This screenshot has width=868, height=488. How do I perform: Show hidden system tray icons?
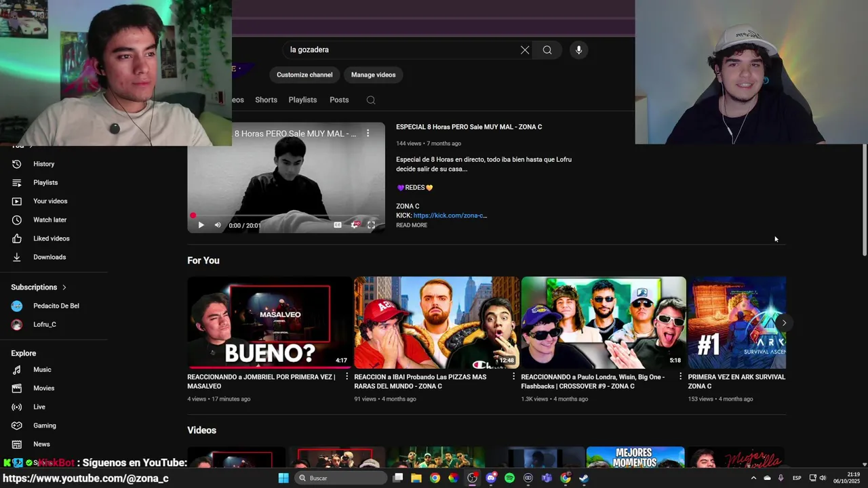click(x=753, y=478)
